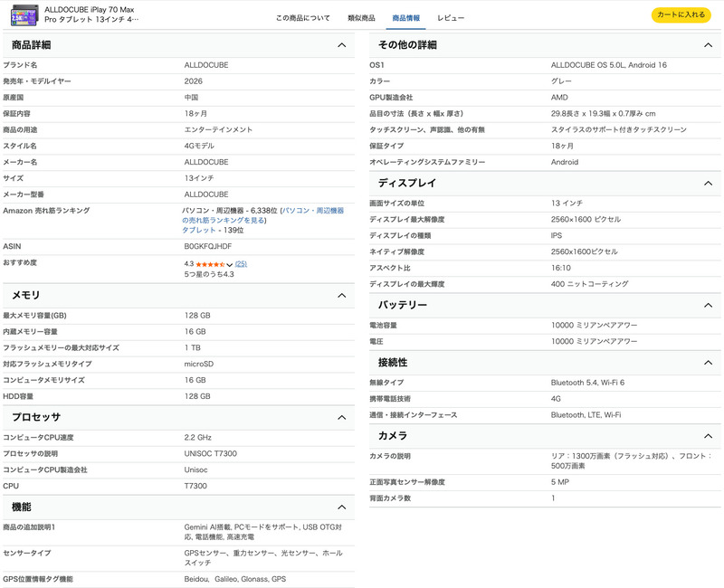This screenshot has height=588, width=724.
Task: Collapse the メモリ section
Action: [342, 296]
